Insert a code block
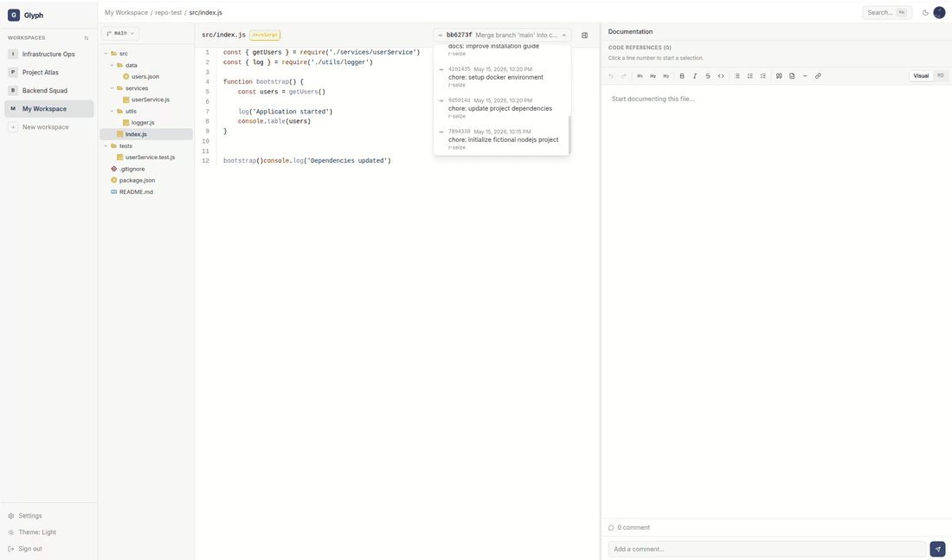 click(x=792, y=76)
